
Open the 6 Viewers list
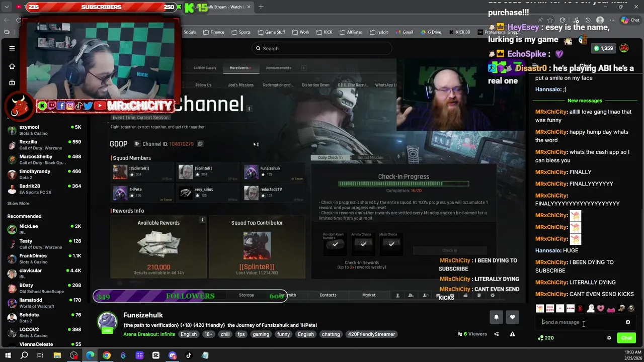pyautogui.click(x=472, y=334)
